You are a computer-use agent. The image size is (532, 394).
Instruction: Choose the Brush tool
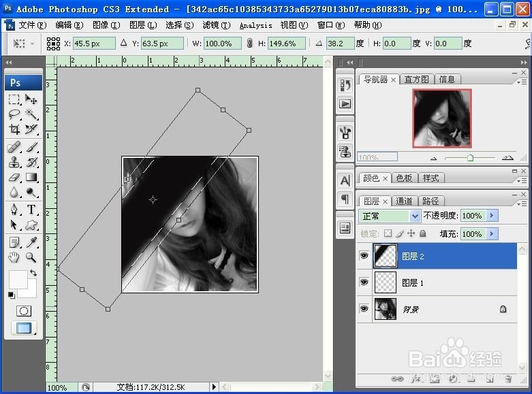tap(31, 148)
